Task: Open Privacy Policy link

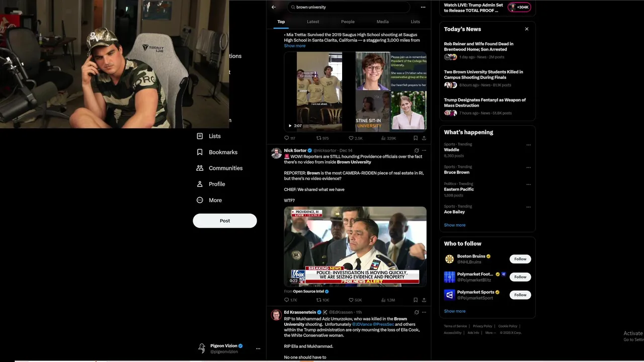Action: [x=482, y=326]
